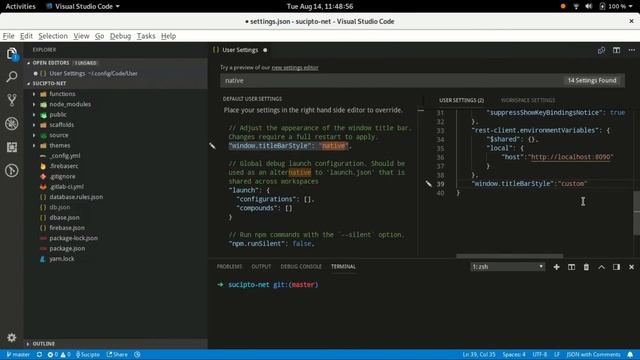Click the clock icon in status bar

pyautogui.click(x=137, y=355)
